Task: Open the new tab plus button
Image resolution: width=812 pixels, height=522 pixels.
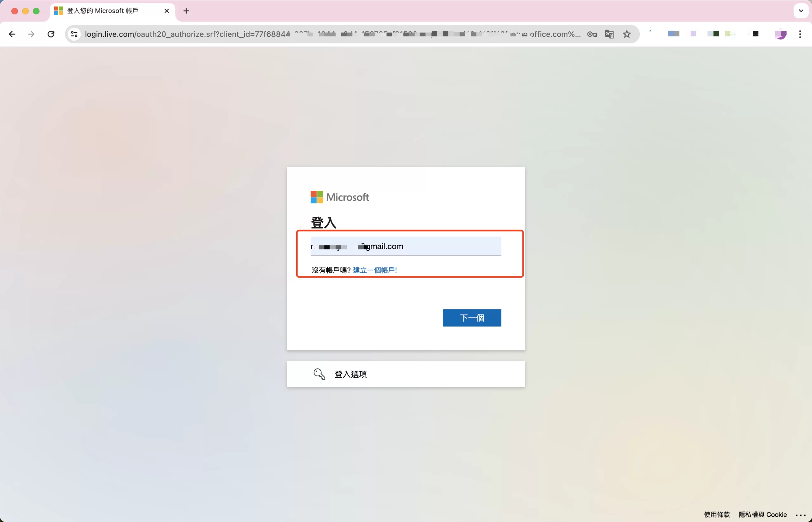Action: pyautogui.click(x=186, y=11)
